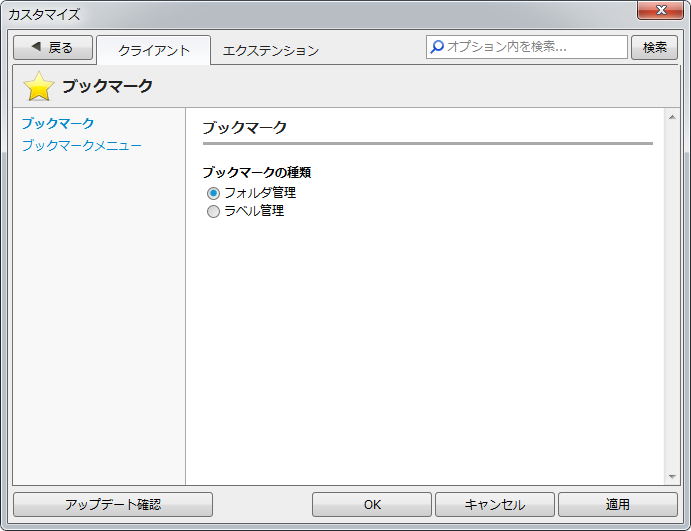The image size is (691, 531).
Task: Click the yellow star bookmark icon
Action: click(39, 86)
